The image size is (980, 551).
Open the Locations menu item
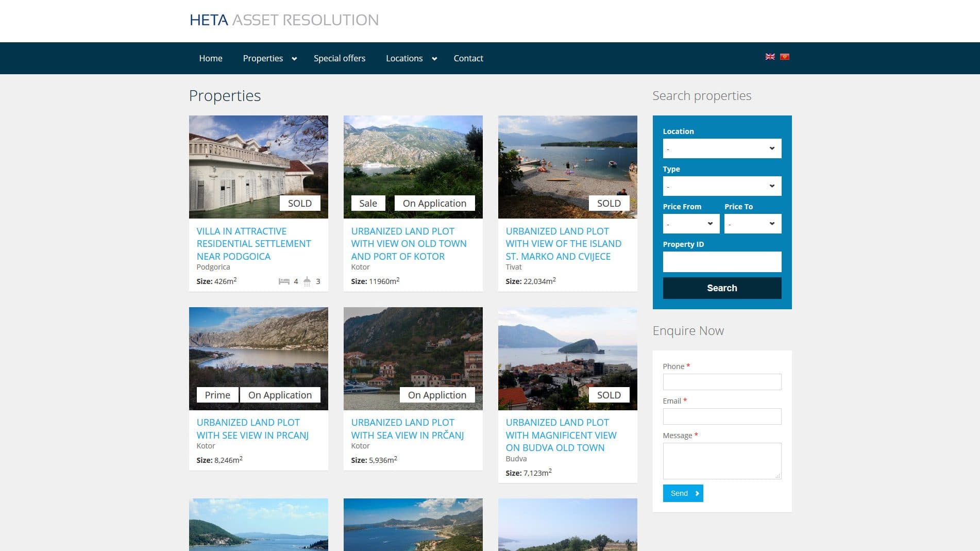pos(404,58)
